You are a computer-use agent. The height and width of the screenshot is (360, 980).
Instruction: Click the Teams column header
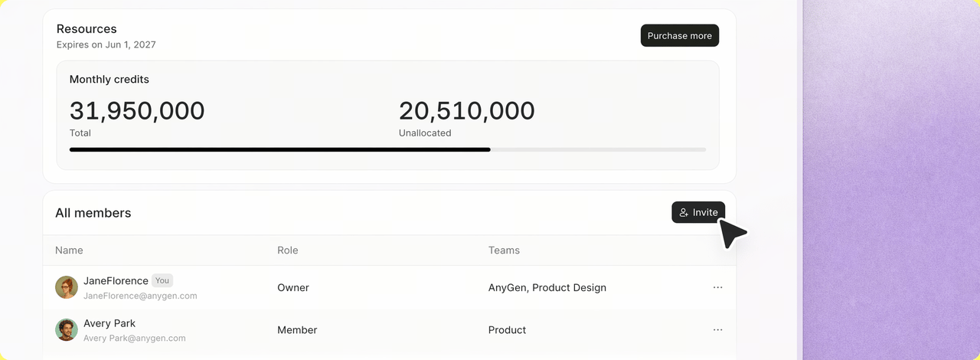(504, 250)
